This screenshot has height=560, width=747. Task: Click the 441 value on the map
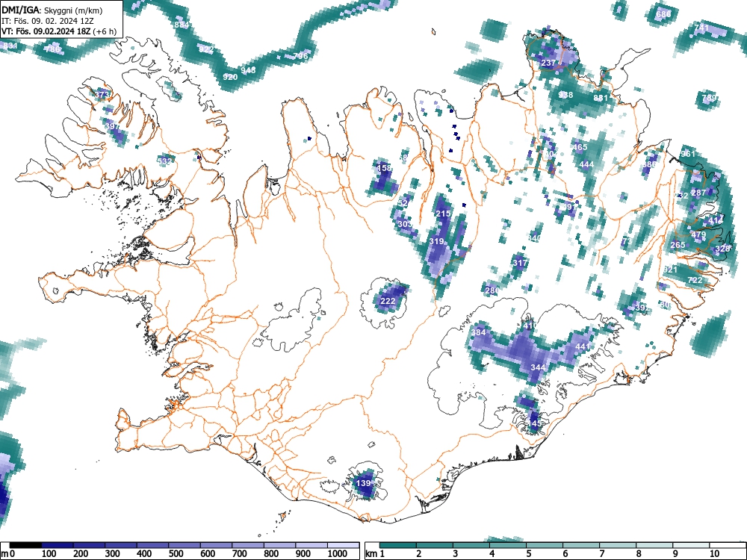click(x=583, y=346)
